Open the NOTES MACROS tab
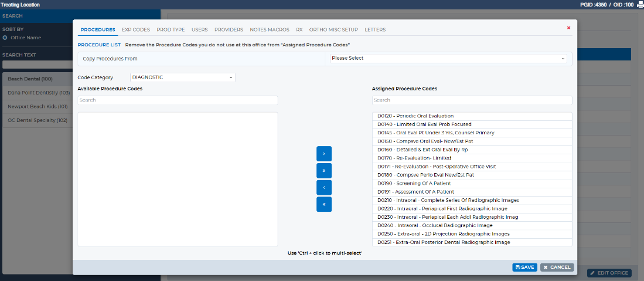 pyautogui.click(x=270, y=29)
